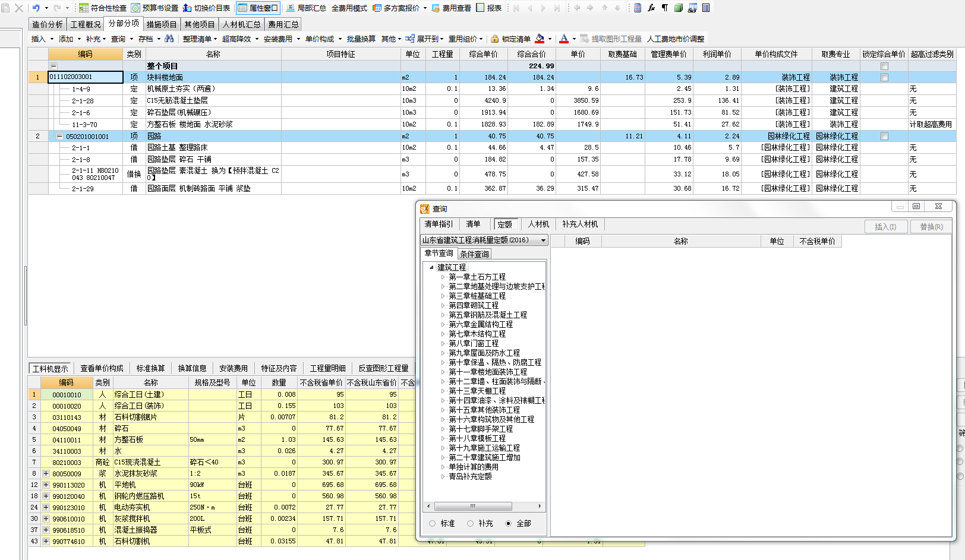Click the code cell 011102003001
Image resolution: width=965 pixels, height=560 pixels.
tap(85, 77)
